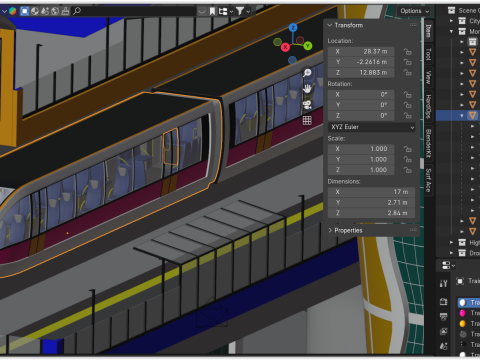Switch to the HardOps sidebar tab
480x360 pixels.
pyautogui.click(x=429, y=107)
